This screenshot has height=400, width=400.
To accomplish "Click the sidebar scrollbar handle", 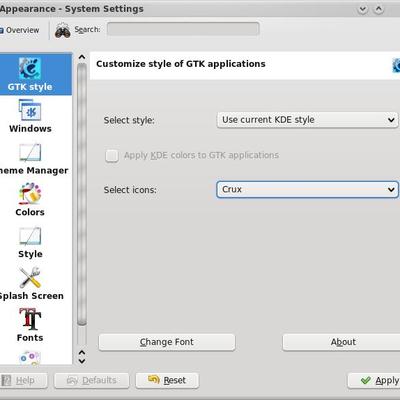I will [82, 194].
